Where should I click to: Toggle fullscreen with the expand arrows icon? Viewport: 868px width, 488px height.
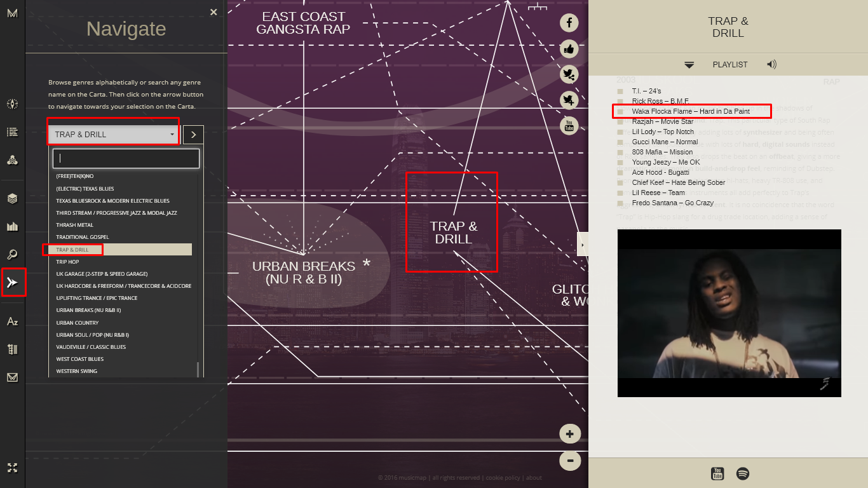click(12, 468)
